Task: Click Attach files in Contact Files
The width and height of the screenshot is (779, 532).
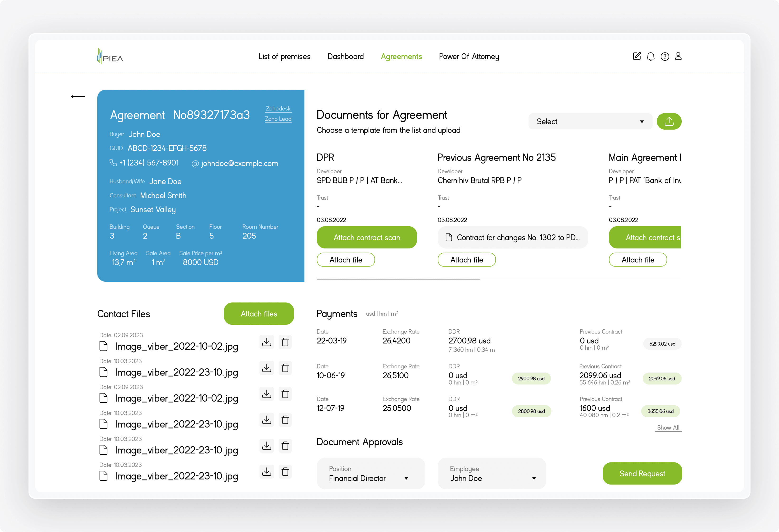Action: [x=259, y=314]
